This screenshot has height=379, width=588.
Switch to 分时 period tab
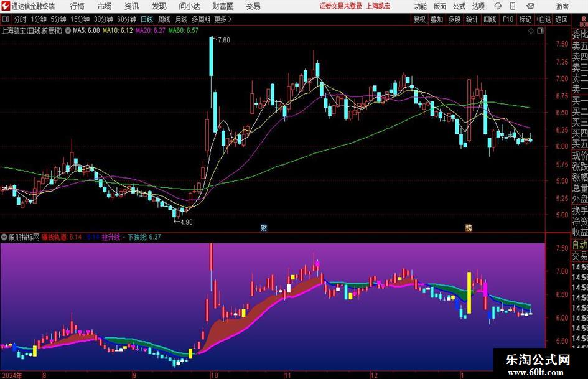tap(21, 19)
